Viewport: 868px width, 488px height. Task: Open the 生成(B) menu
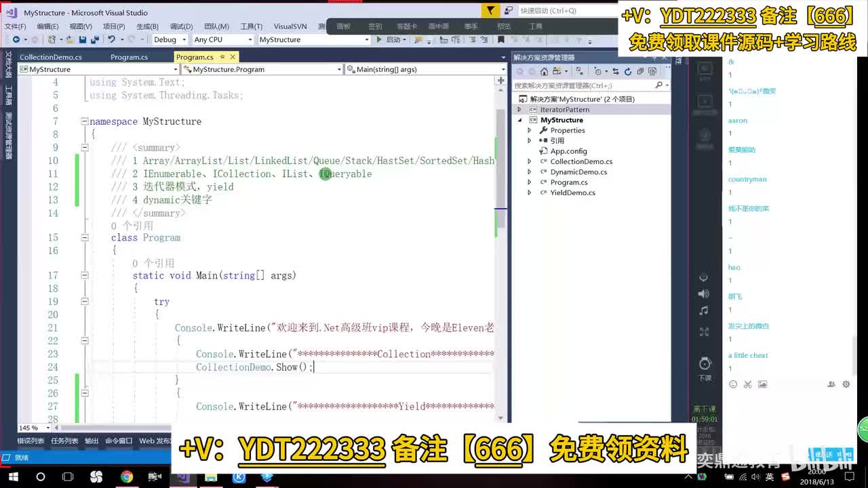[147, 26]
